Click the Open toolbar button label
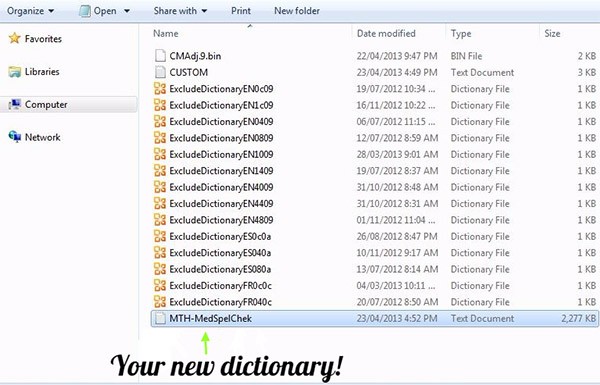Image resolution: width=600 pixels, height=385 pixels. (105, 11)
